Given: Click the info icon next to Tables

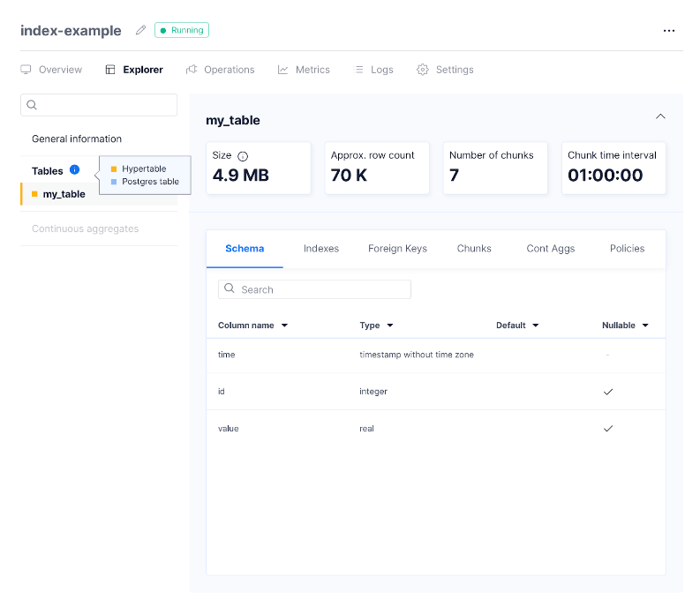Looking at the screenshot, I should pos(74,170).
